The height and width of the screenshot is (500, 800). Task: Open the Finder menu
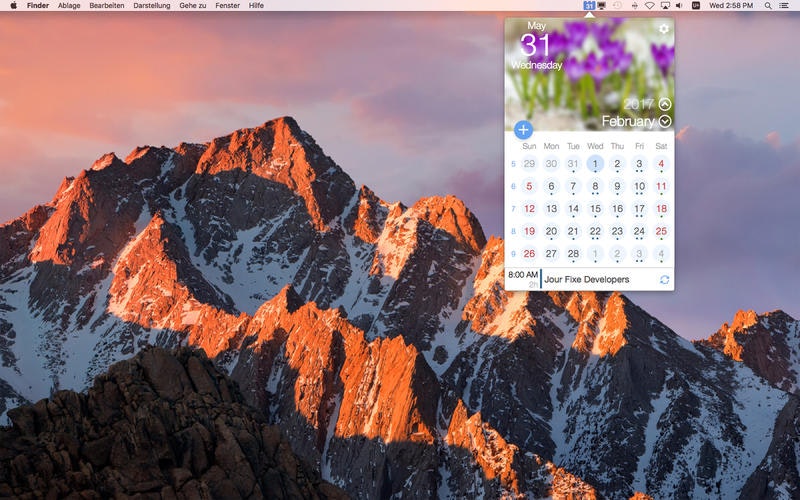tap(38, 6)
